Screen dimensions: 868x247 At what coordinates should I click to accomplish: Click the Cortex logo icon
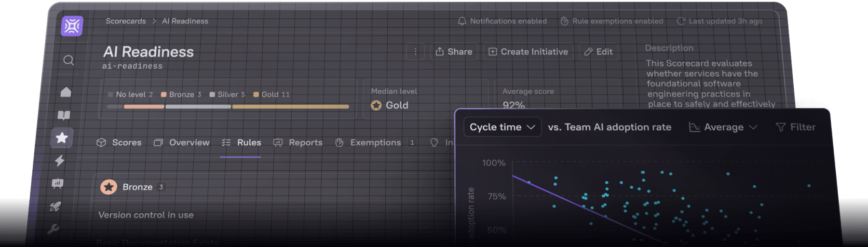point(72,26)
